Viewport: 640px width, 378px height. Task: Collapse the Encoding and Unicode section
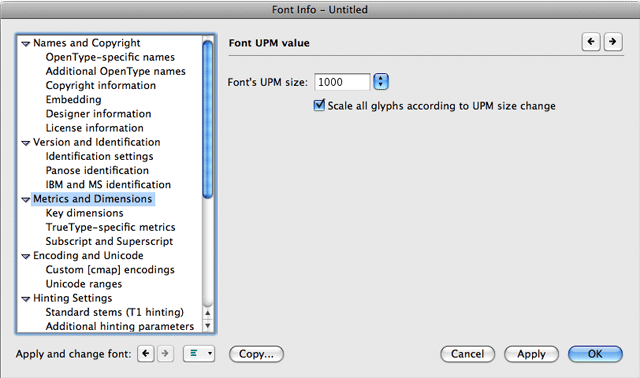[26, 256]
